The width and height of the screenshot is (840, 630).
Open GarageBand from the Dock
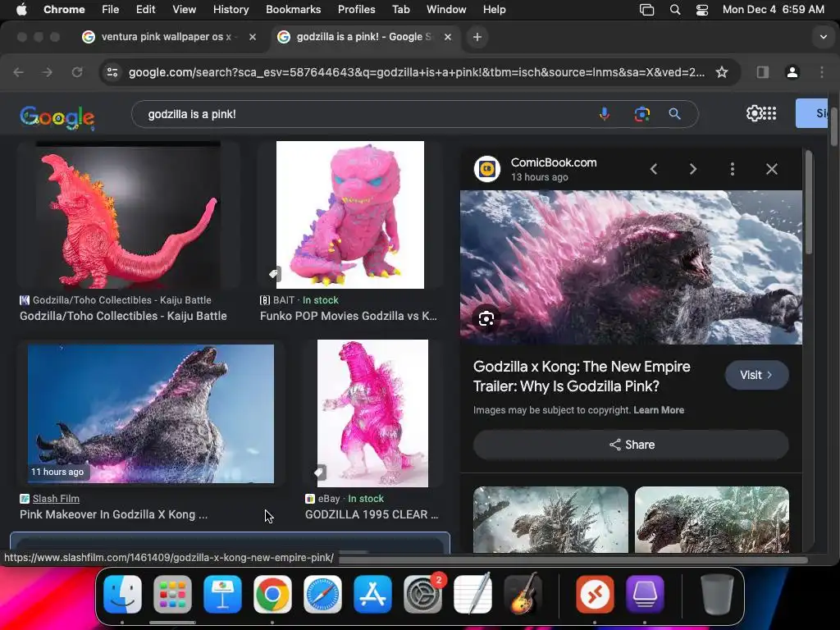tap(523, 594)
